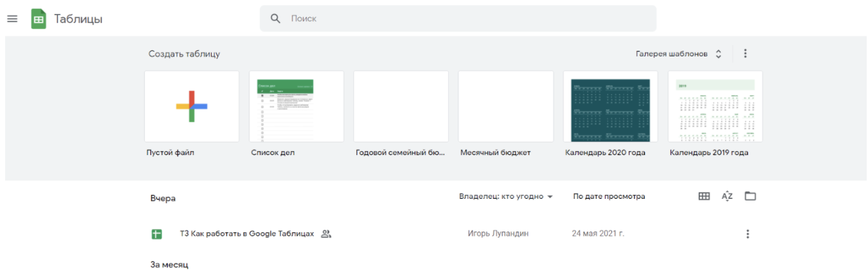Open the three-dot menu next to template gallery
Image resolution: width=868 pixels, height=278 pixels.
coord(745,53)
